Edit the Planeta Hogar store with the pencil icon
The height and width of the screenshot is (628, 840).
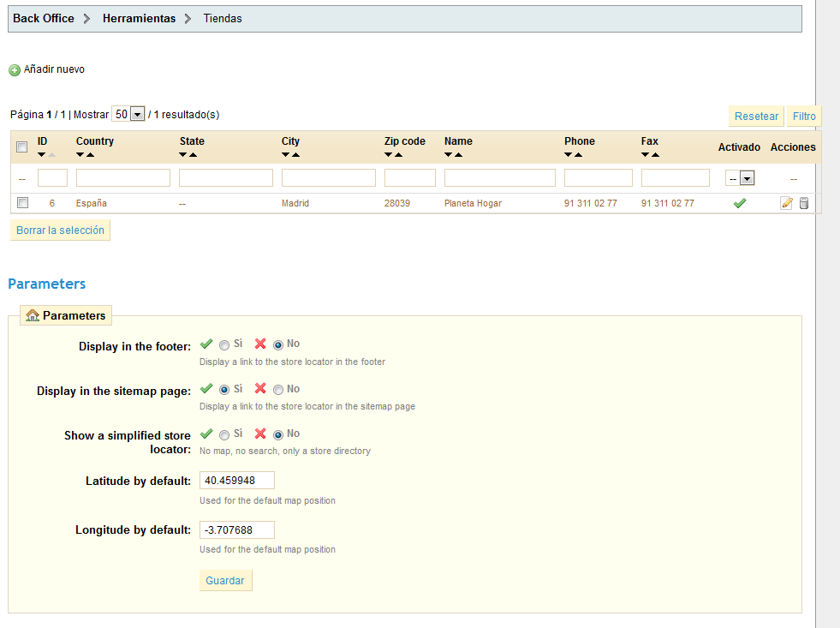(x=786, y=203)
